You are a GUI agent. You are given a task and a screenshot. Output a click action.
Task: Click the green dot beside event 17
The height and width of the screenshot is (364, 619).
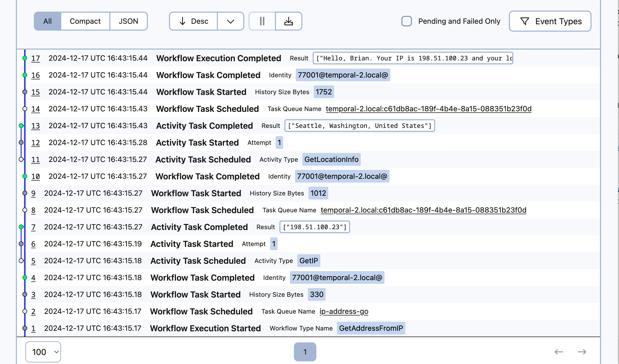coord(25,58)
